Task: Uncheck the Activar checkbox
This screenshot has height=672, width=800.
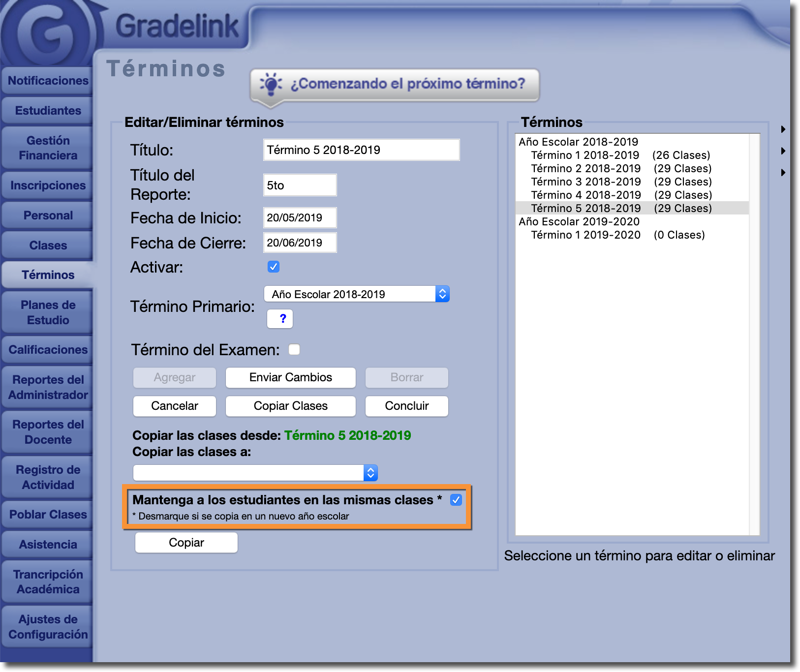Action: (x=274, y=267)
